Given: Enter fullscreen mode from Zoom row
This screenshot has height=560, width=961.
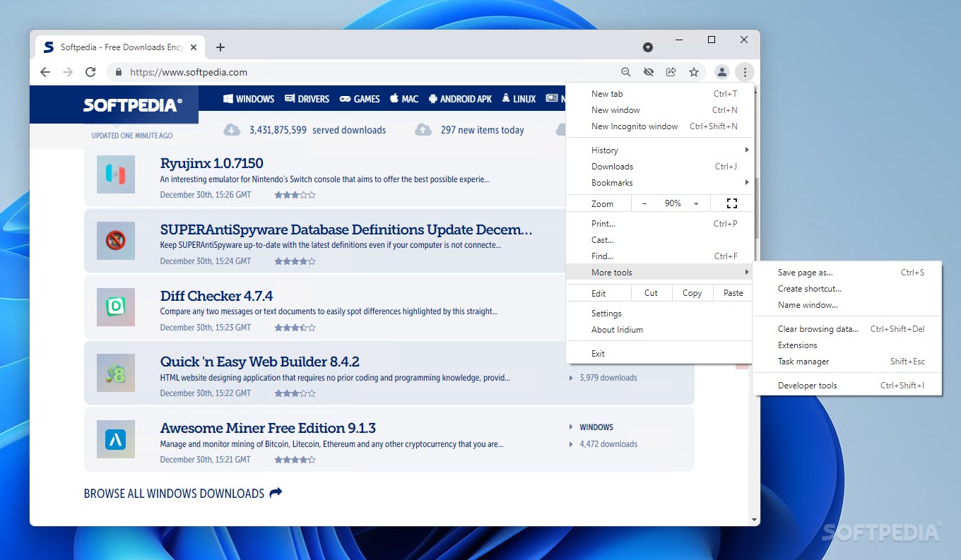Looking at the screenshot, I should pyautogui.click(x=732, y=203).
